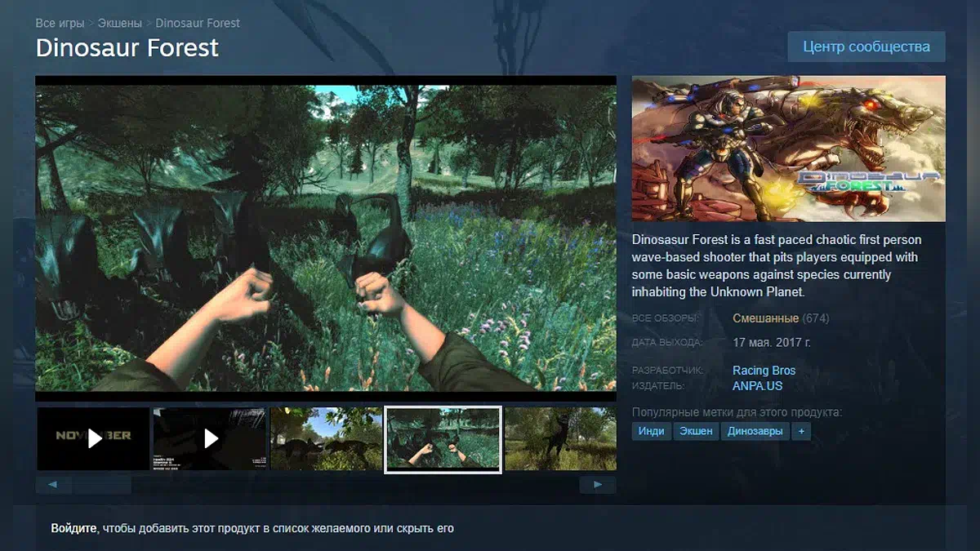Select Dinosaur Forest breadcrumb link

(x=198, y=23)
